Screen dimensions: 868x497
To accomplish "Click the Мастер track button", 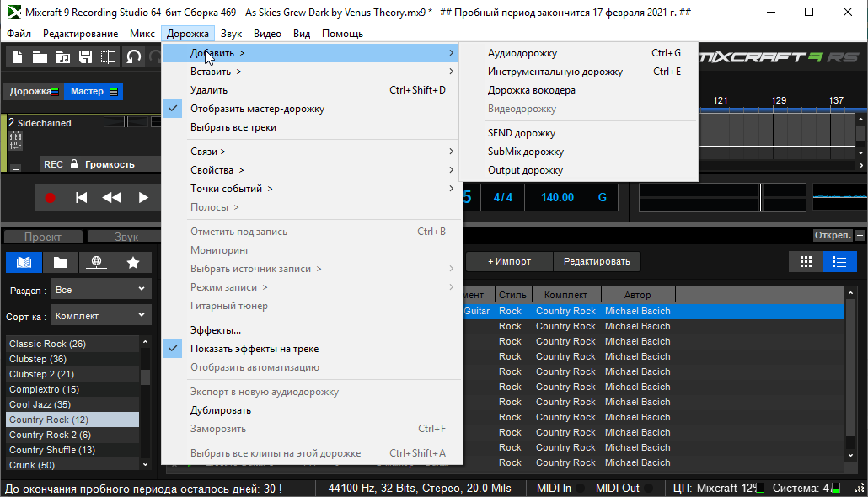I will pos(94,91).
